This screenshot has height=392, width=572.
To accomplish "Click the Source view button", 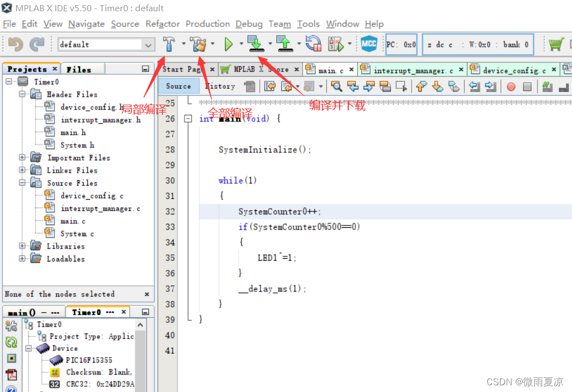I will point(178,87).
